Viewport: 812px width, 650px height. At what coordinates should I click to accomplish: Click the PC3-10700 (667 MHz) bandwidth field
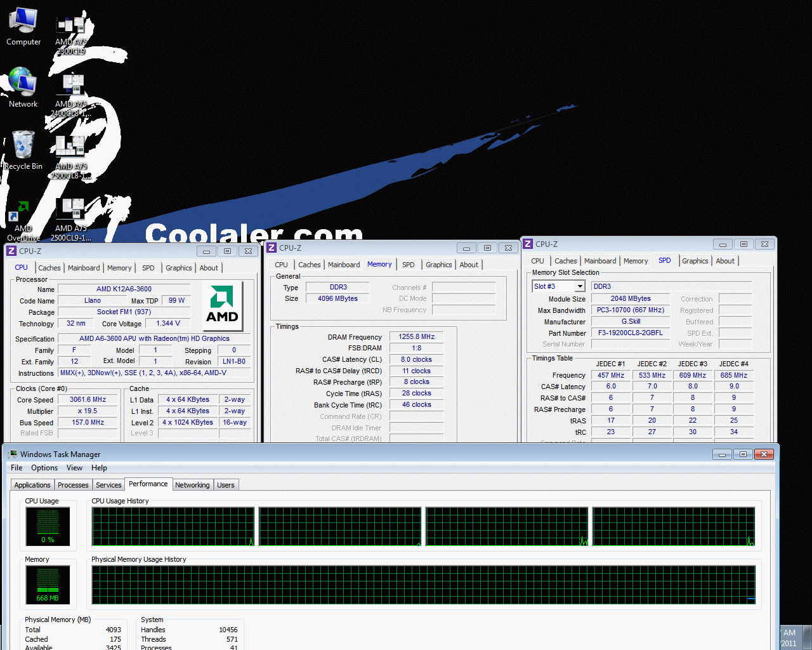pos(631,310)
